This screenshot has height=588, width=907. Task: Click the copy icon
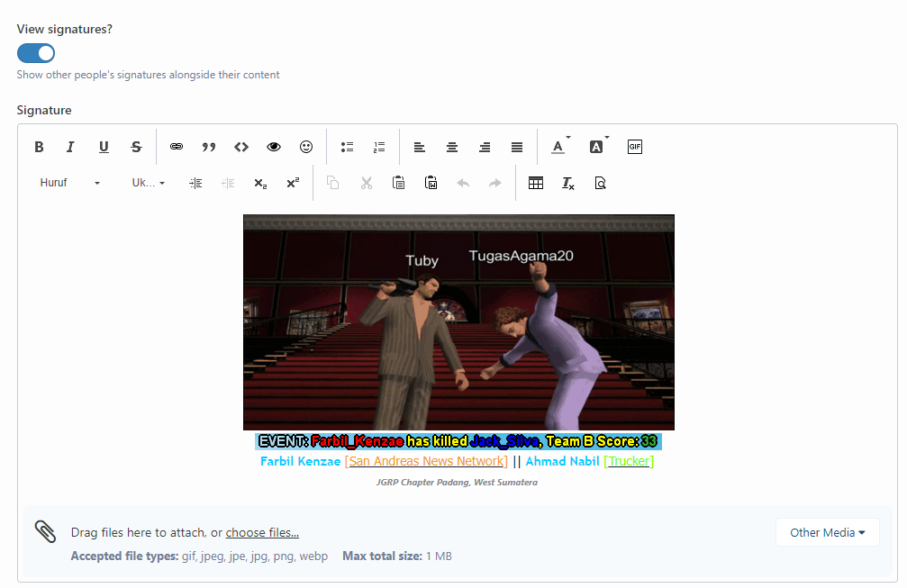(x=332, y=184)
